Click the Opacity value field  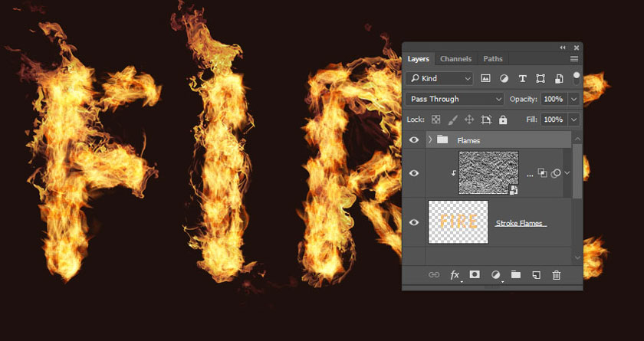[554, 99]
